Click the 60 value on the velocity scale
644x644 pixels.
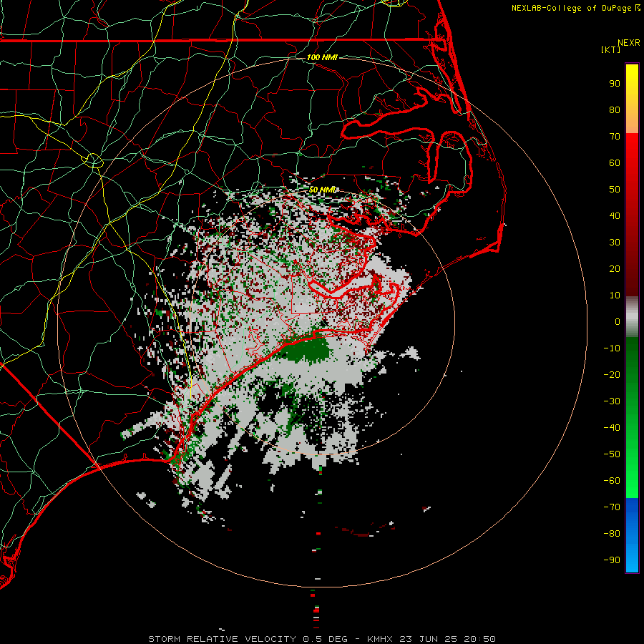coord(615,163)
